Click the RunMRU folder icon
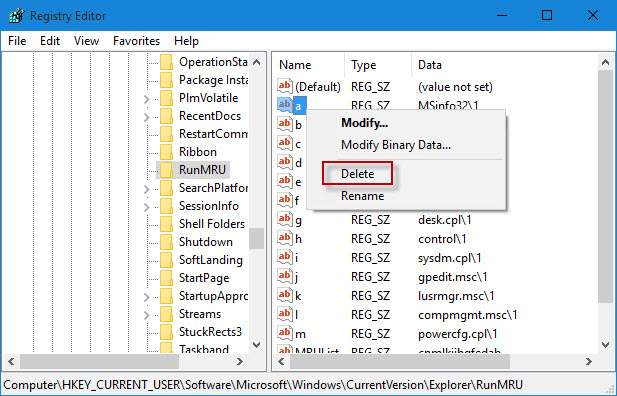The width and height of the screenshot is (617, 396). click(166, 170)
